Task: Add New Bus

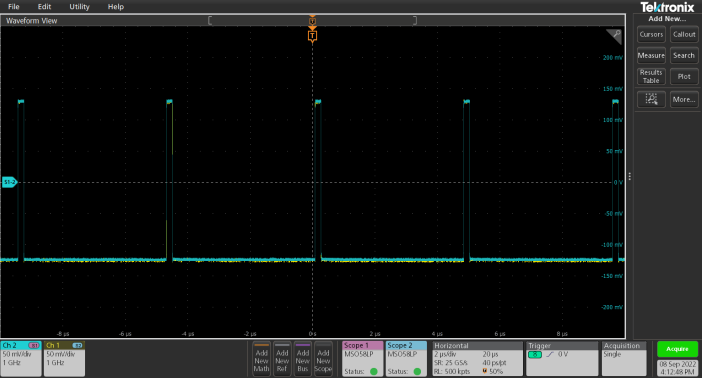Action: 303,359
